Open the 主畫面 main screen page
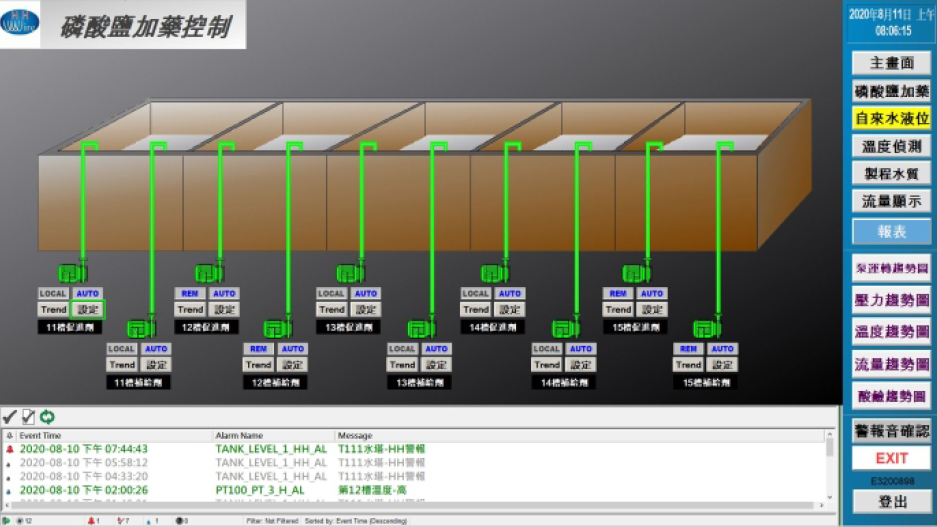 [891, 63]
